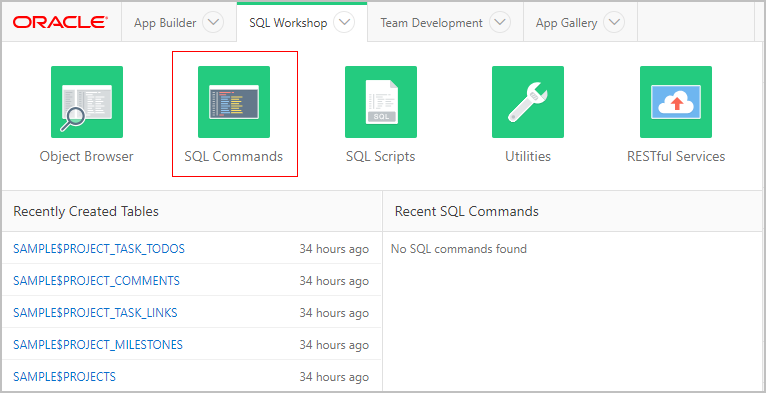Expand the Team Development dropdown arrow
The width and height of the screenshot is (766, 393).
click(500, 22)
